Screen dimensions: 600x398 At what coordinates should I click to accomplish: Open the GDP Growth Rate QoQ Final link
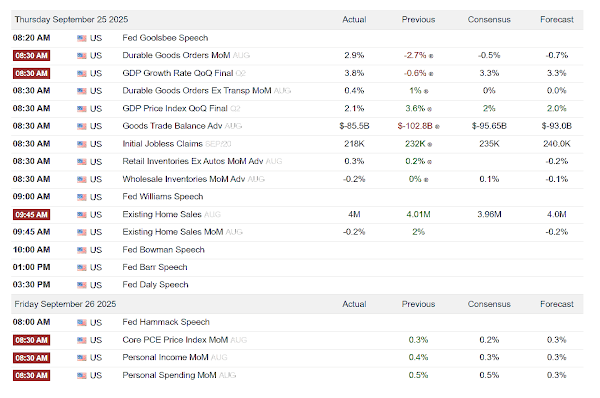pos(178,73)
